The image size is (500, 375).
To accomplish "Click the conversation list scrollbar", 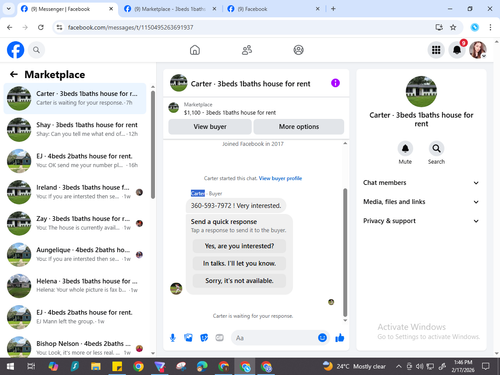I will (153, 145).
